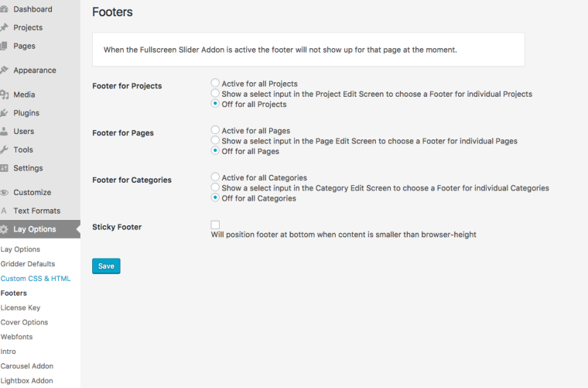Click the Save button
Screen dimensions: 588x388
tap(106, 266)
